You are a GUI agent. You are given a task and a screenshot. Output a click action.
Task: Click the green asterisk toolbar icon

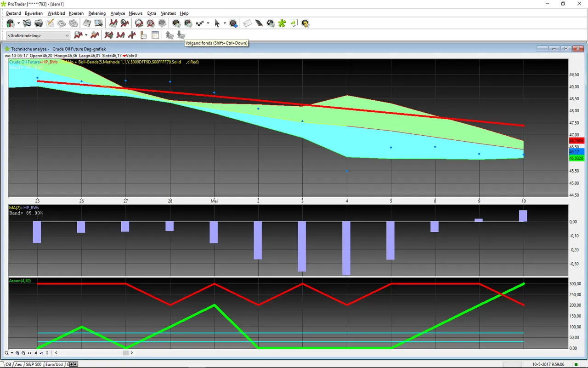[282, 23]
